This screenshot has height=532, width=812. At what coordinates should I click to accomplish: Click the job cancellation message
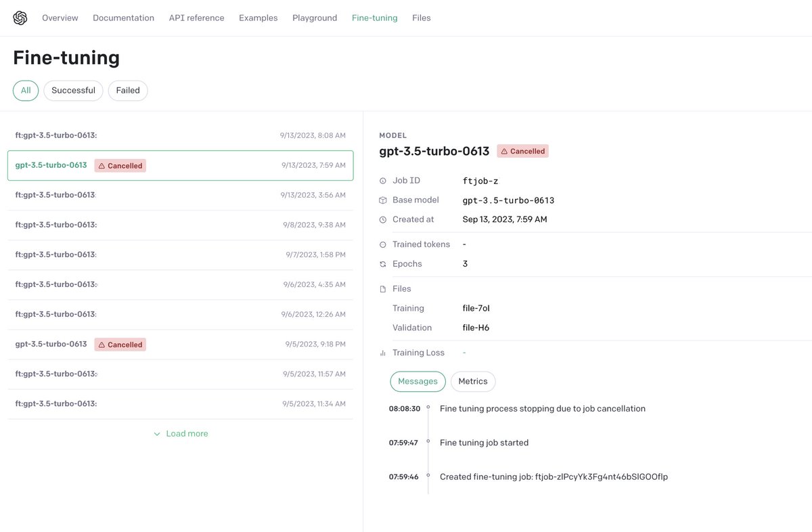[543, 409]
